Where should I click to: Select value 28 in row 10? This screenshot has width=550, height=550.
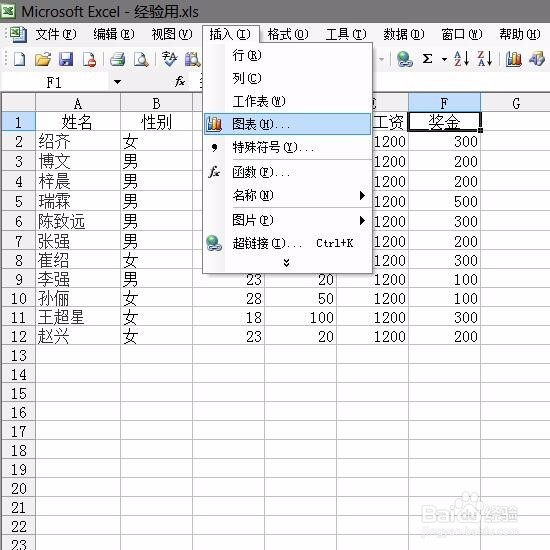tap(228, 299)
